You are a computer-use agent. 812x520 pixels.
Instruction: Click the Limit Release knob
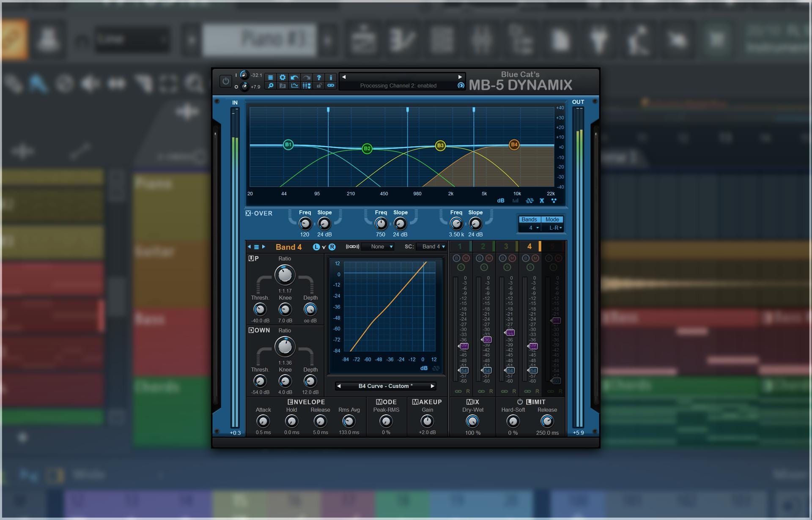(x=547, y=421)
